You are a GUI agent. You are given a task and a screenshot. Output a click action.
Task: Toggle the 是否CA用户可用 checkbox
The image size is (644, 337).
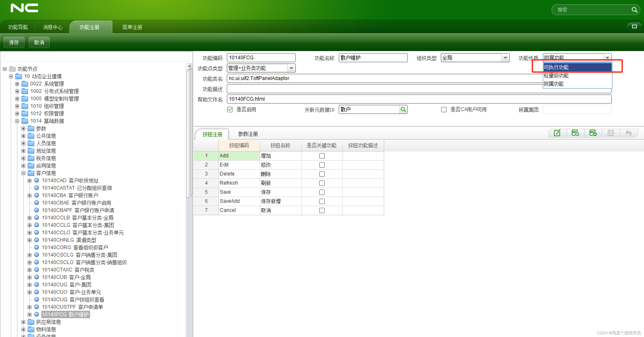(444, 110)
